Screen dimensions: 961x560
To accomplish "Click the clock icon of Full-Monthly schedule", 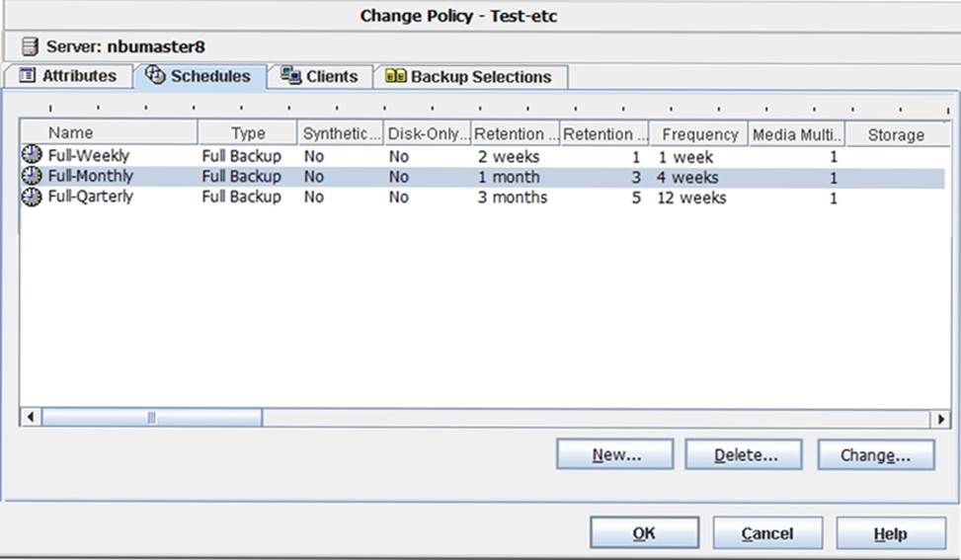I will click(32, 177).
